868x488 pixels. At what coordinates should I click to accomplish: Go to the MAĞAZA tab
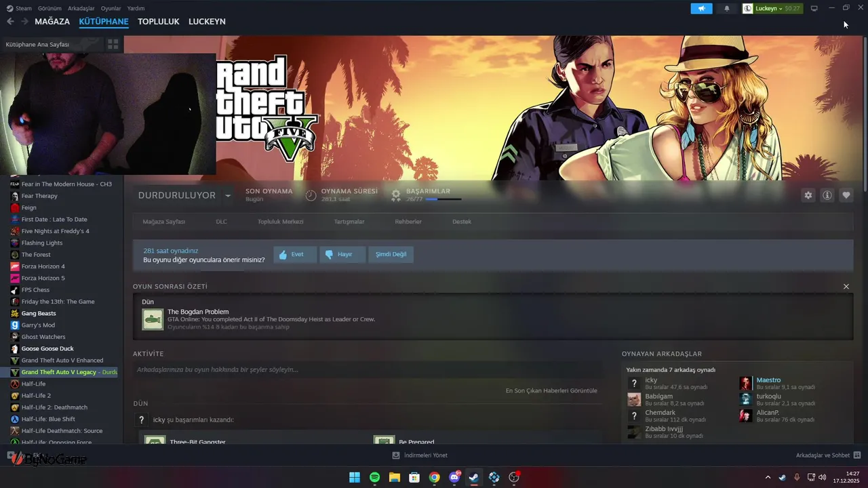tap(52, 22)
